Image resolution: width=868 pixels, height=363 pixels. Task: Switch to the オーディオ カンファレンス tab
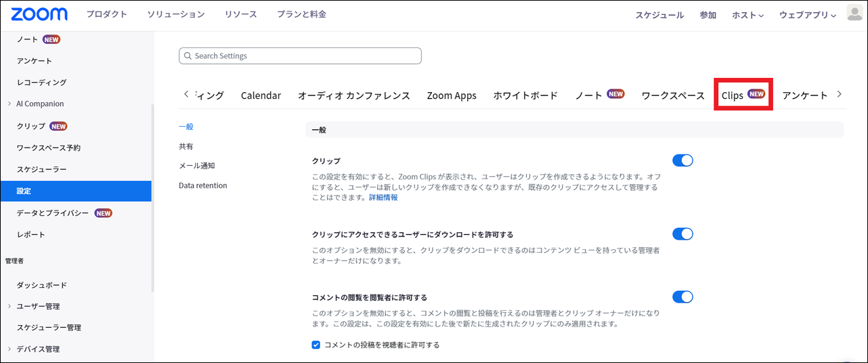point(354,95)
